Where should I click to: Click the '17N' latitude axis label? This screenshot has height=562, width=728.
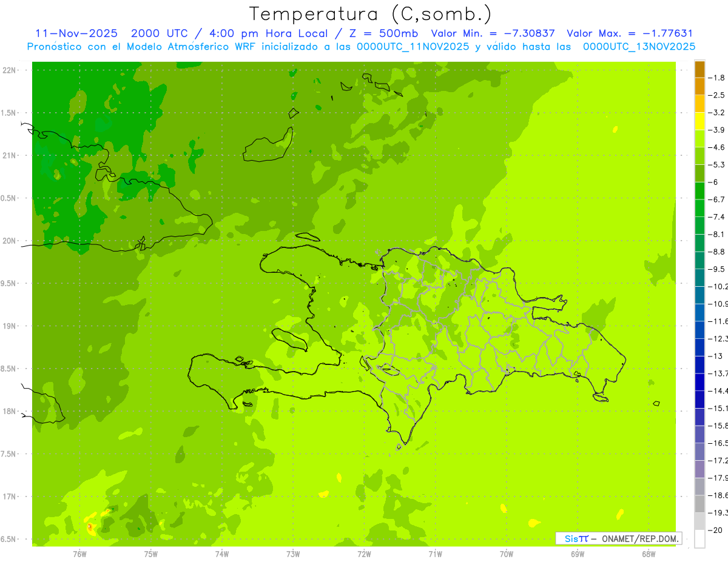(9, 497)
